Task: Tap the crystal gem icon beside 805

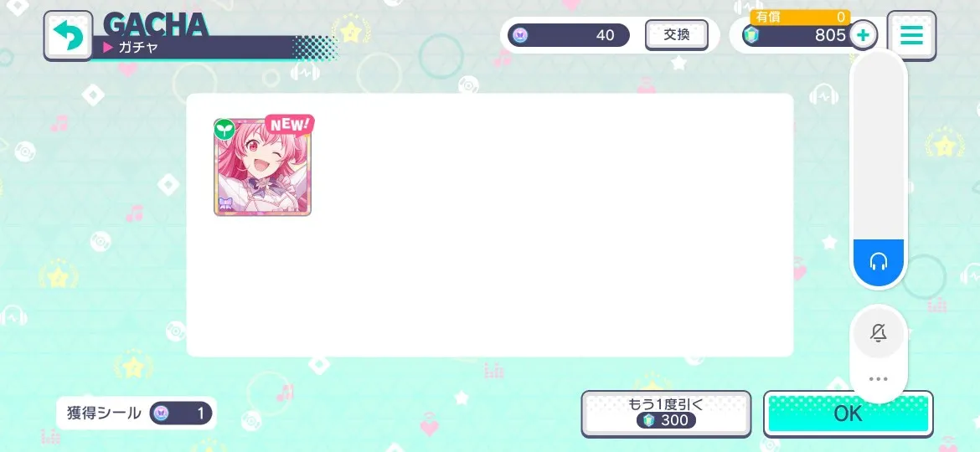Action: pyautogui.click(x=752, y=36)
